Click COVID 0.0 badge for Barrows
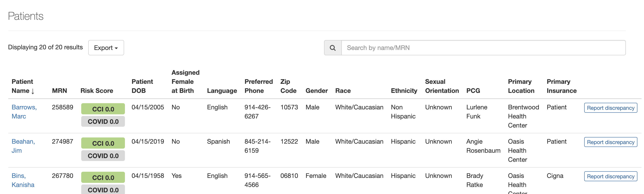644x194 pixels. point(103,122)
